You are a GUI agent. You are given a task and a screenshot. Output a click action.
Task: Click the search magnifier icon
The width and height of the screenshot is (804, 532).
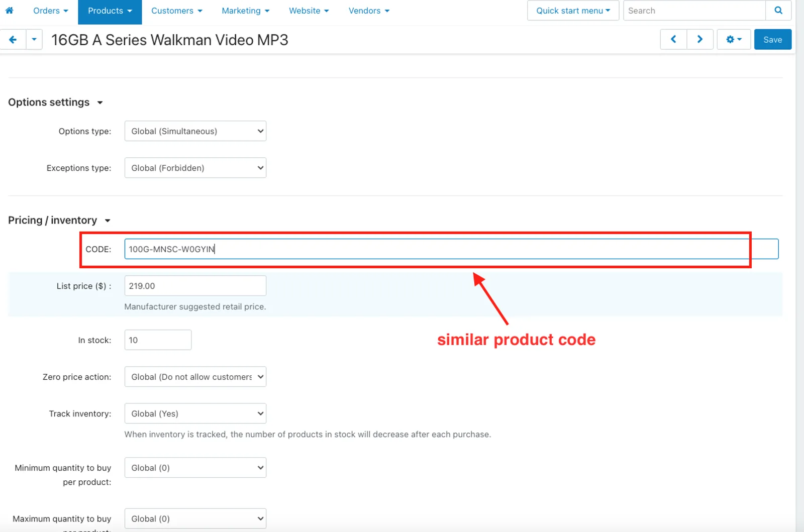[778, 11]
